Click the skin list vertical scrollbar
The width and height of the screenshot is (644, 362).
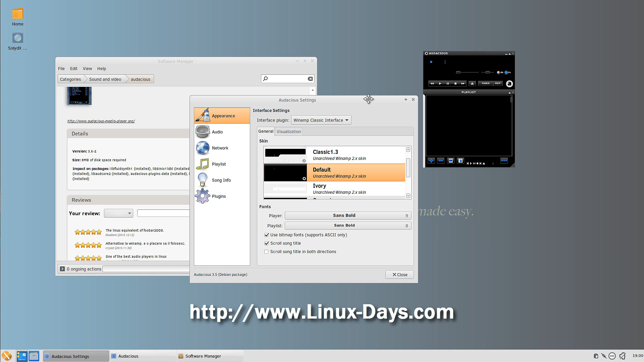point(408,168)
